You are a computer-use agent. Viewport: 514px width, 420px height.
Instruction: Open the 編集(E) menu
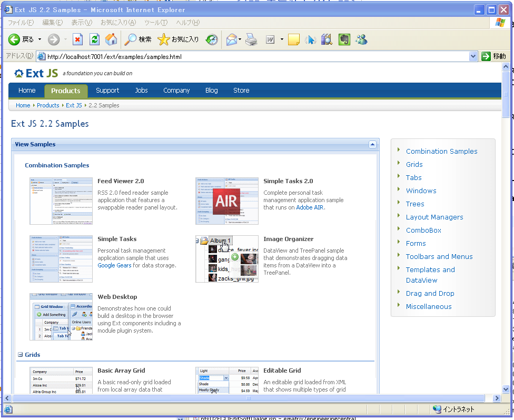(53, 22)
